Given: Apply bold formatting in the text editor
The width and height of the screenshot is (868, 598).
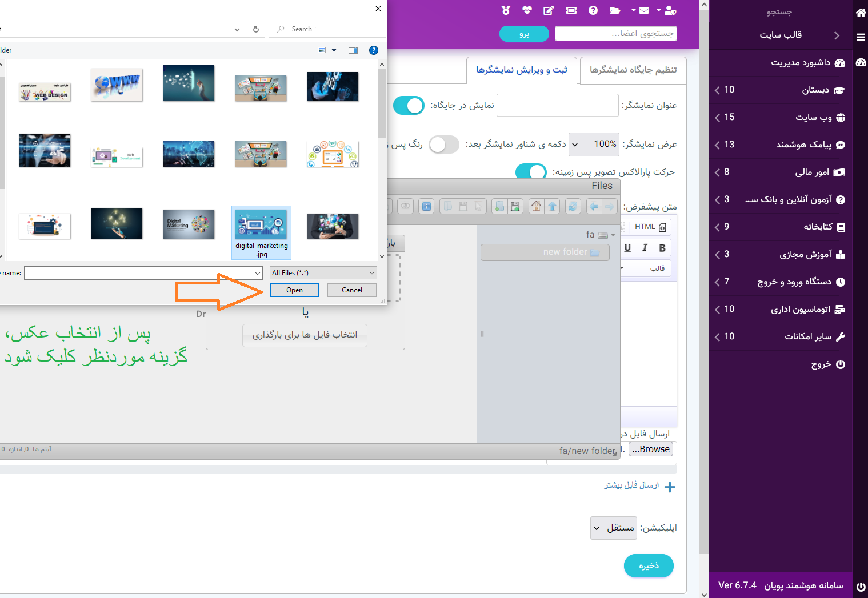Looking at the screenshot, I should [662, 248].
